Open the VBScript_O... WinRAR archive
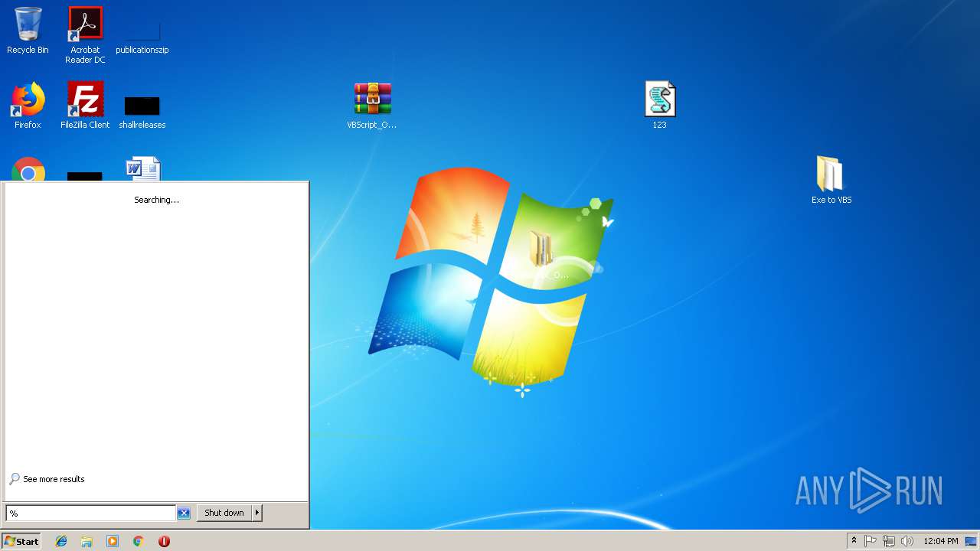Viewport: 980px width, 551px height. pyautogui.click(x=372, y=106)
